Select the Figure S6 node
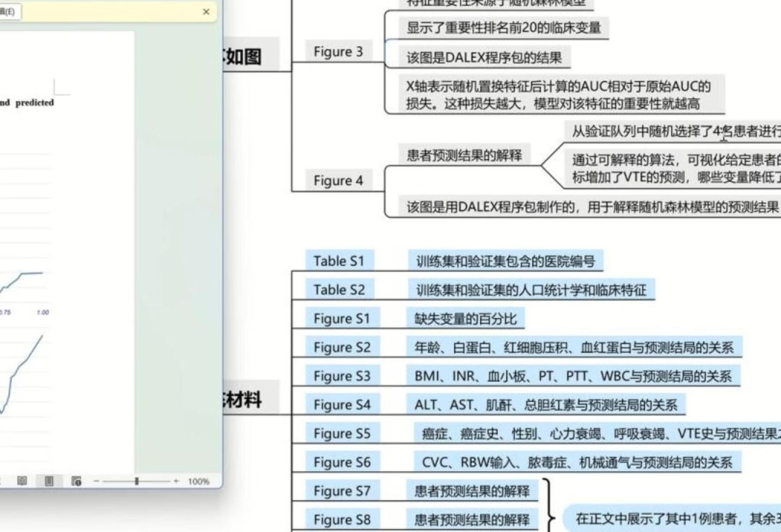 click(342, 462)
